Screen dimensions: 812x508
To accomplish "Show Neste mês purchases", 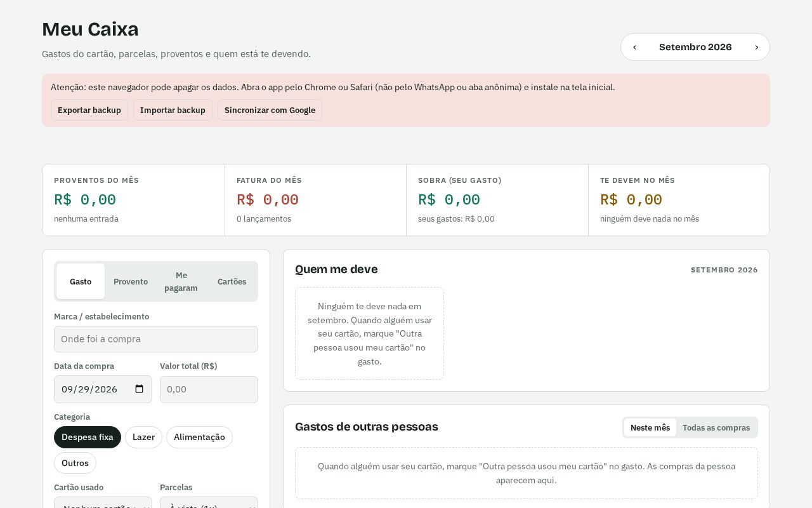I will pyautogui.click(x=650, y=427).
